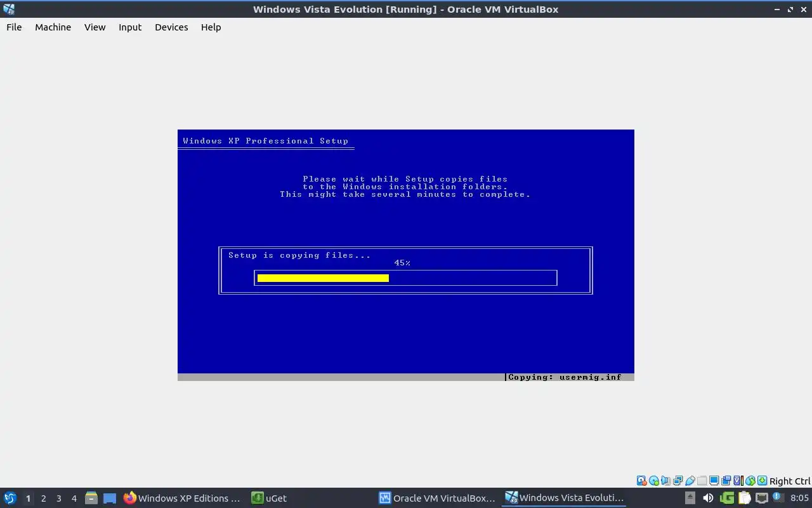The image size is (812, 508).
Task: Open the volume speaker tray icon
Action: tap(708, 498)
